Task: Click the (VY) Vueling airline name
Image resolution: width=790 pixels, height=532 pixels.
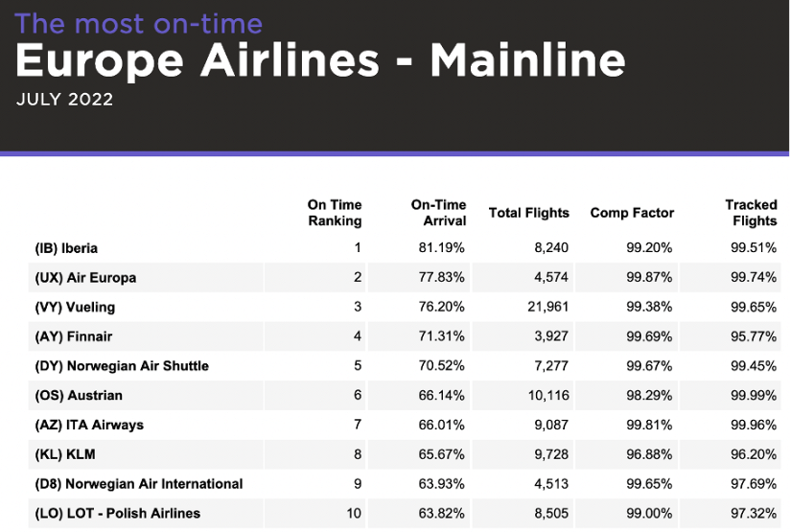Action: [x=75, y=308]
